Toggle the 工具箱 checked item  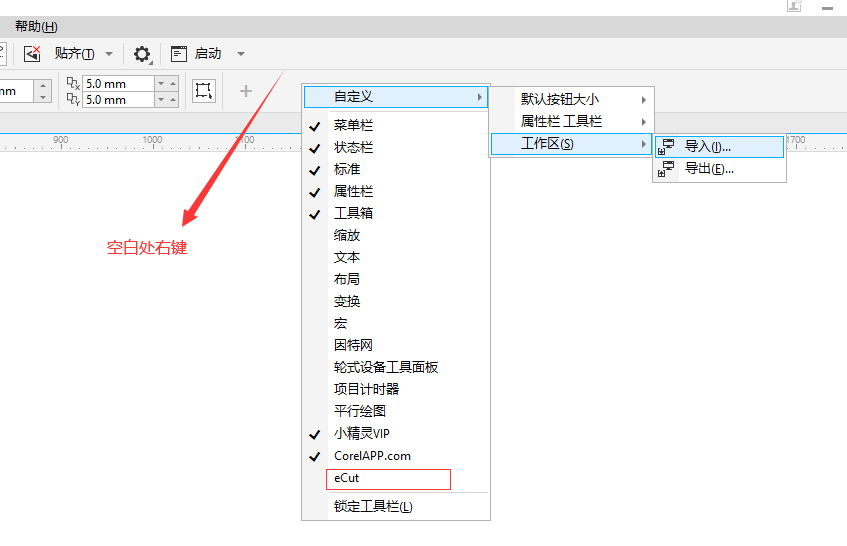point(396,213)
